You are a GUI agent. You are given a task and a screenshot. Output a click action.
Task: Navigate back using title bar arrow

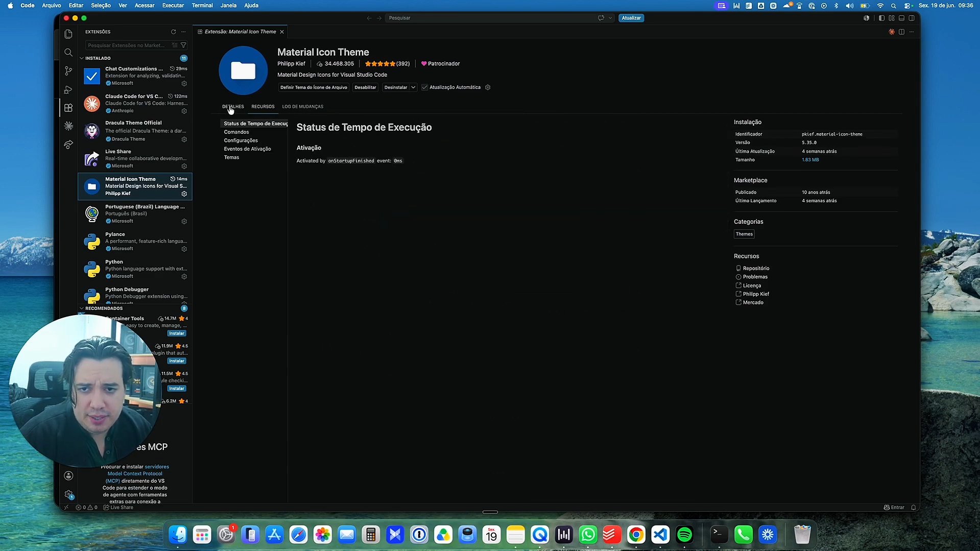pos(369,18)
